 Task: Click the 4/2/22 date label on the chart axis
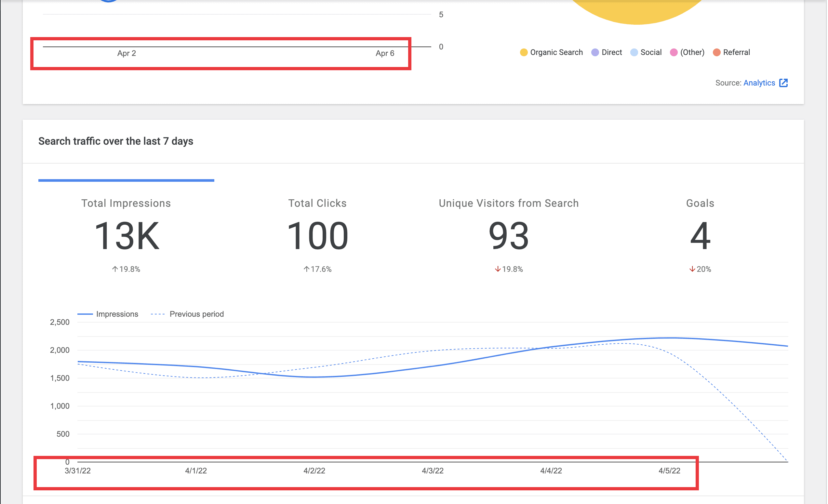coord(314,471)
